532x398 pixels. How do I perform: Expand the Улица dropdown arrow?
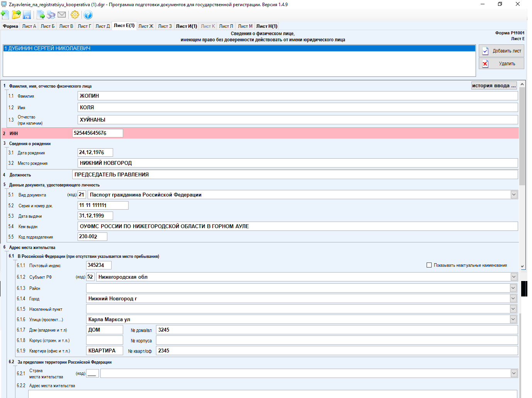click(513, 319)
